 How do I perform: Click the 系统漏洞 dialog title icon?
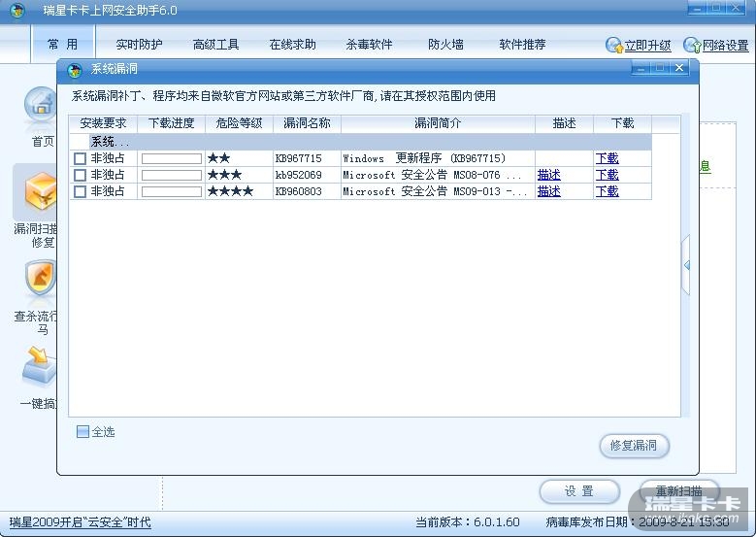pos(75,70)
